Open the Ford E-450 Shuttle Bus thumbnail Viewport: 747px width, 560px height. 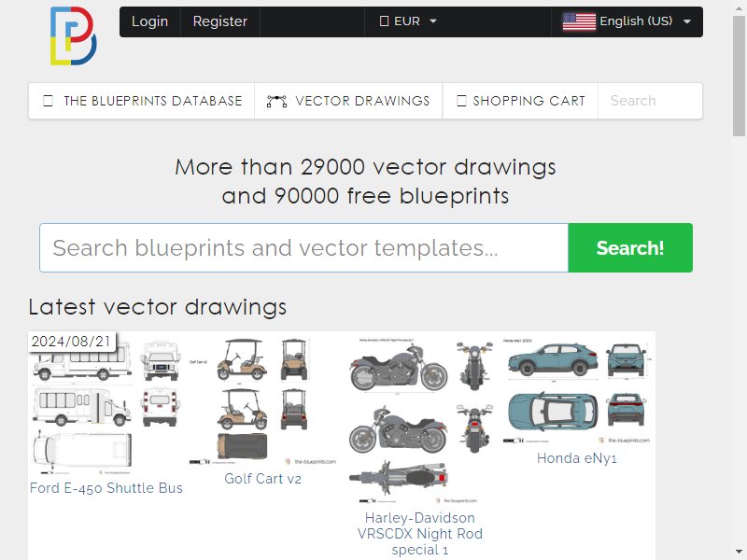(x=82, y=405)
